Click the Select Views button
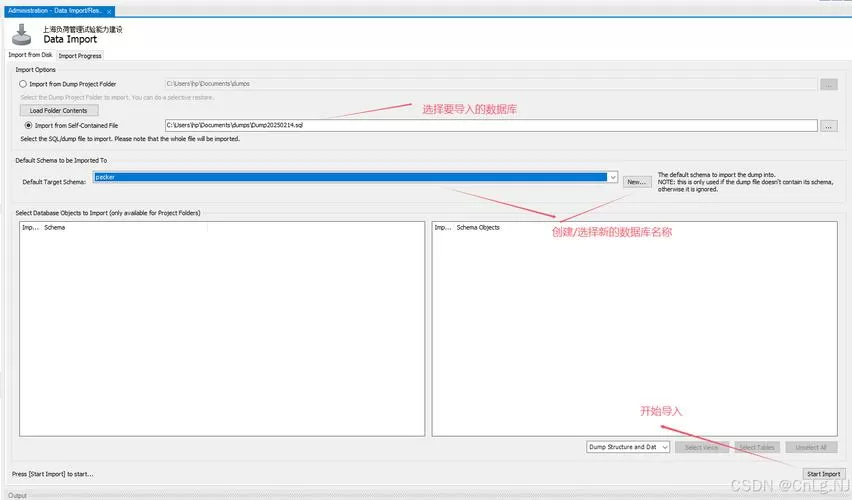Image resolution: width=852 pixels, height=500 pixels. [x=701, y=447]
